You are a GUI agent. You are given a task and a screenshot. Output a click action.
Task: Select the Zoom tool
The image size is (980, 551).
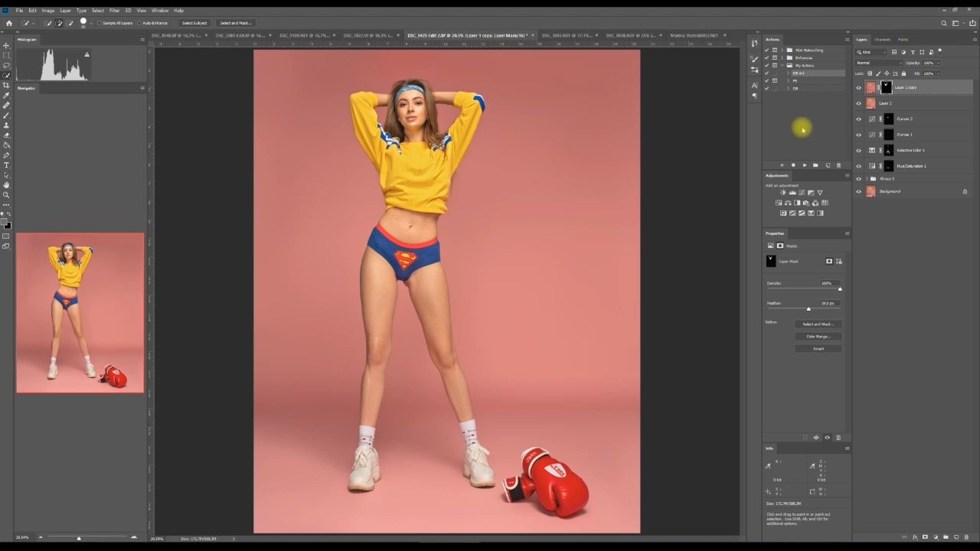(x=6, y=194)
